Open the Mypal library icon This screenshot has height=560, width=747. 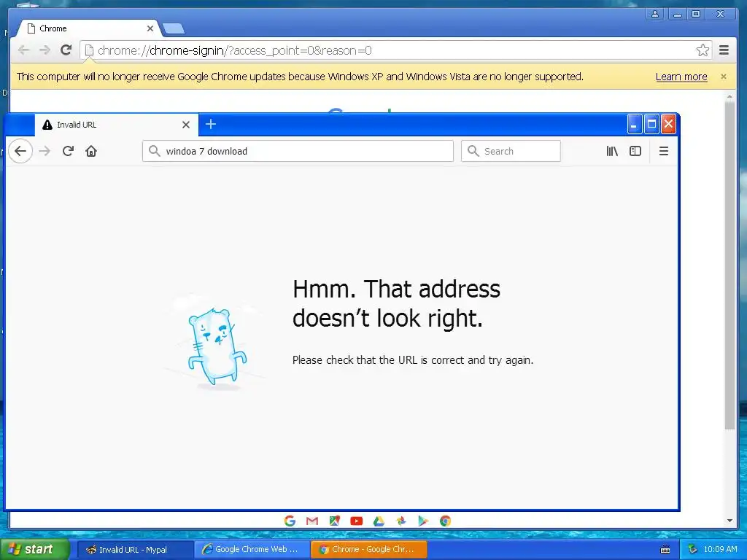[612, 152]
